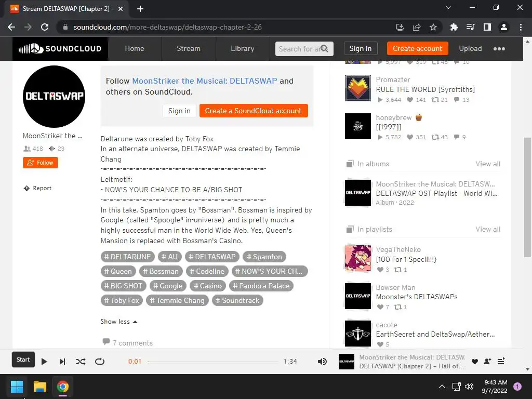
Task: Click the install app icon in address bar
Action: [400, 27]
